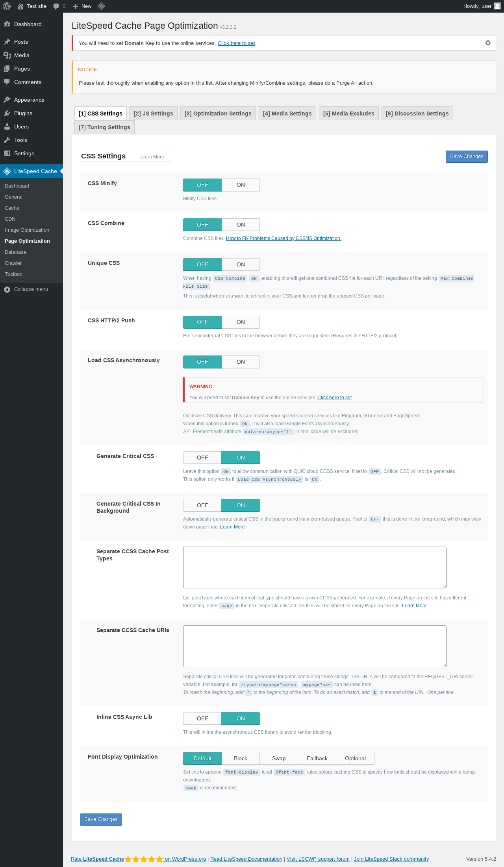The width and height of the screenshot is (504, 867).
Task: Open the LiteSpeed diamond icon in admin bar
Action: tap(101, 6)
